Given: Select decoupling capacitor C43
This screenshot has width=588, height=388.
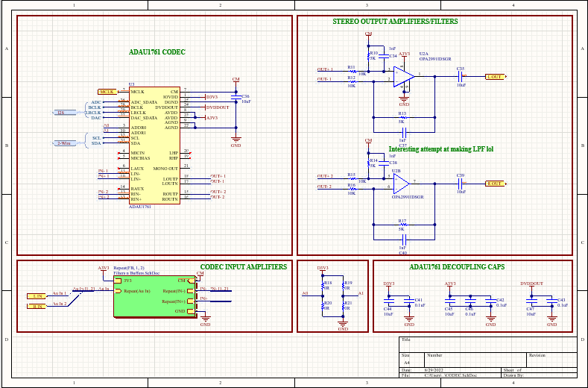Looking at the screenshot, I should pyautogui.click(x=551, y=301).
